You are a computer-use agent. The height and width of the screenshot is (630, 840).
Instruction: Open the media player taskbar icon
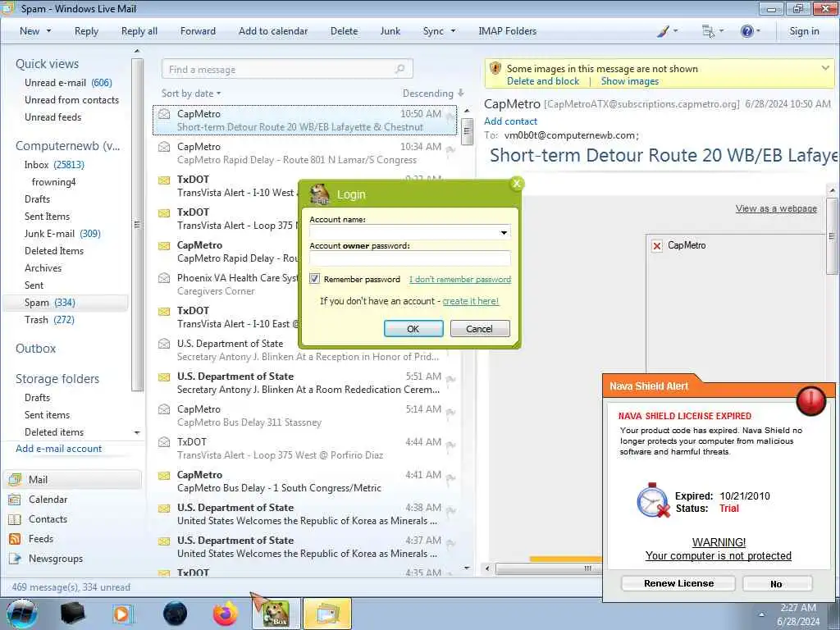(x=123, y=614)
